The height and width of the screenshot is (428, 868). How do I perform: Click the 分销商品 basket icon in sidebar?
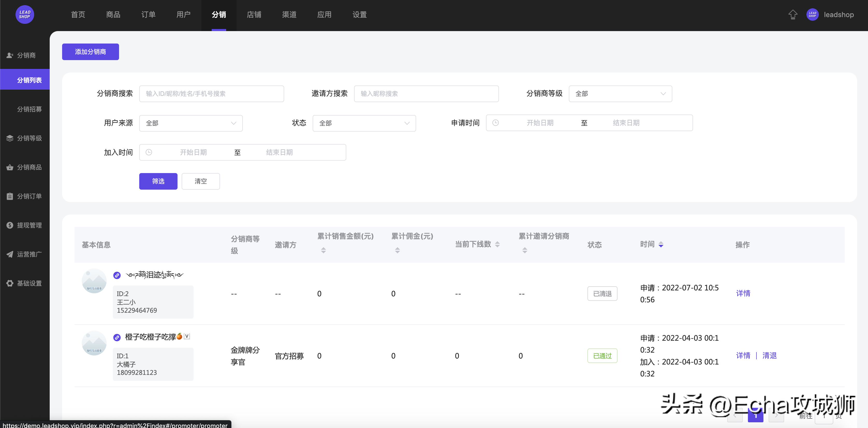(10, 167)
